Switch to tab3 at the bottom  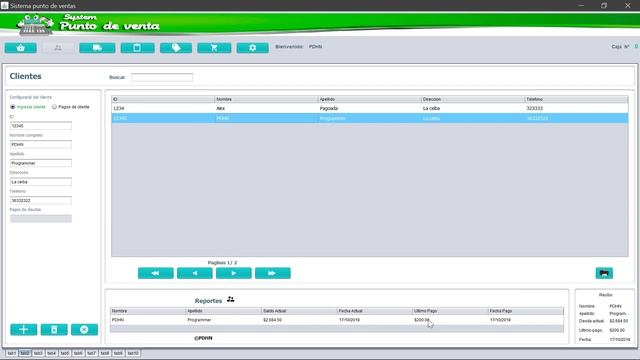click(38, 353)
